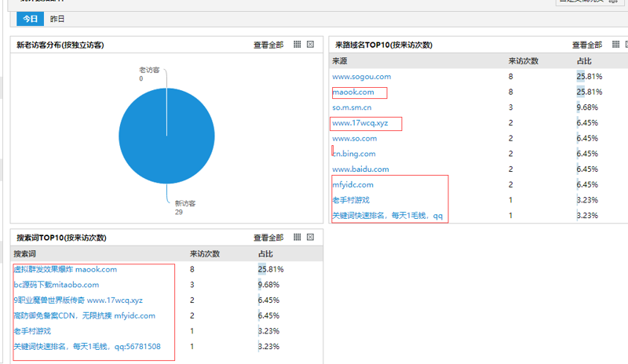Image resolution: width=628 pixels, height=364 pixels.
Task: Click 来源 column header
Action: 340,61
